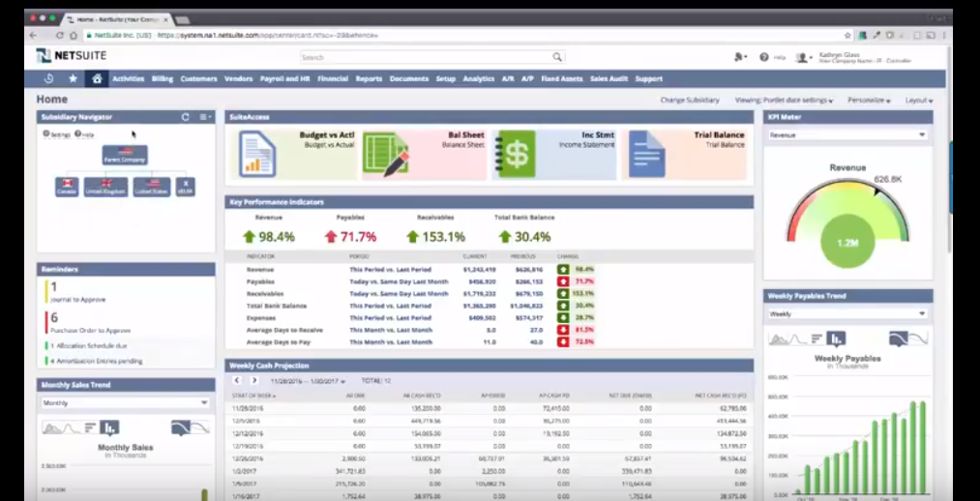This screenshot has height=501, width=980.
Task: Open the Customers menu
Action: [x=198, y=78]
